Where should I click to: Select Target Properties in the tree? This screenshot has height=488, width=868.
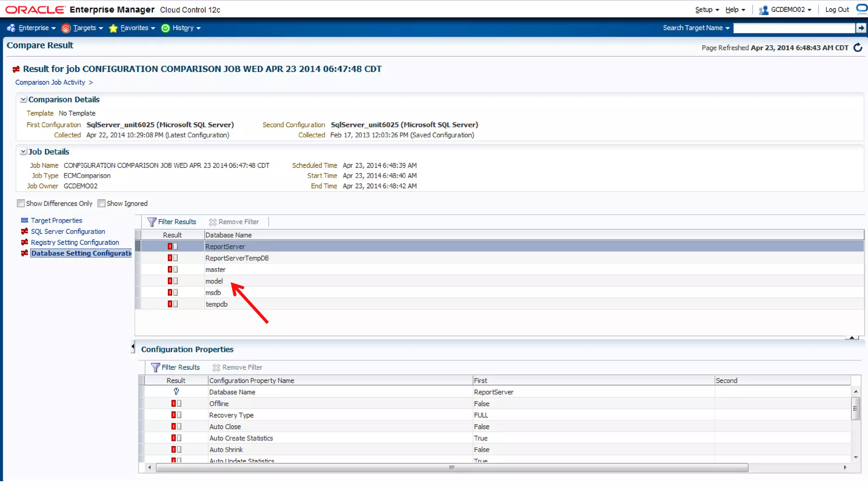pyautogui.click(x=56, y=221)
